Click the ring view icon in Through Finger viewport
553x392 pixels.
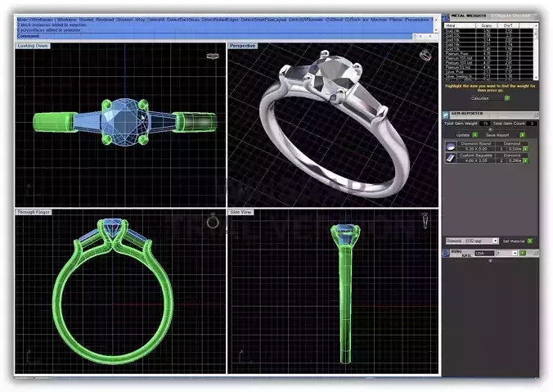click(213, 221)
